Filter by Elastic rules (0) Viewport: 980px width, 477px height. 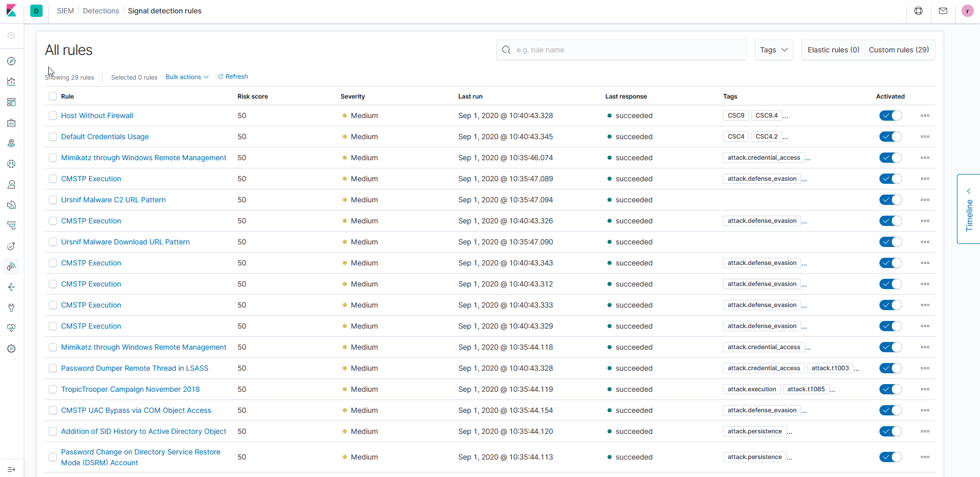click(x=833, y=50)
